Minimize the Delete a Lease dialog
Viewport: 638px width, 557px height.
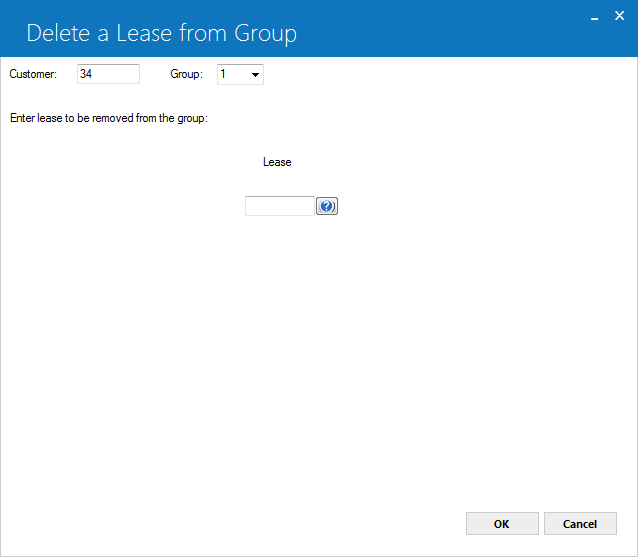(594, 17)
